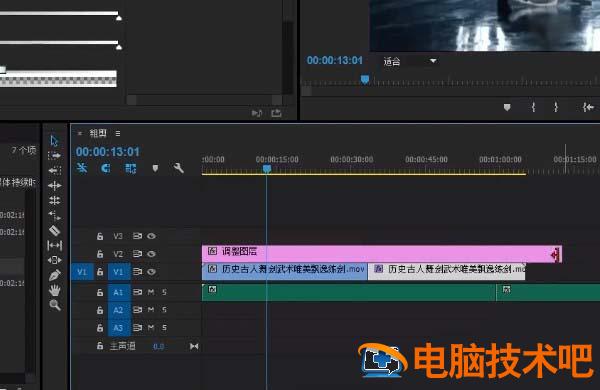This screenshot has width=600, height=390.
Task: Toggle sync lock on V3
Action: (x=137, y=236)
